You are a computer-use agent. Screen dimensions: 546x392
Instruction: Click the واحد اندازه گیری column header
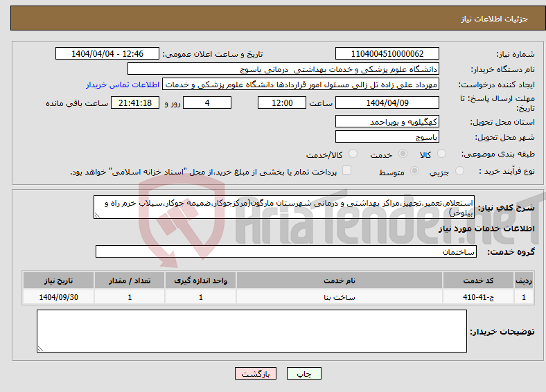pos(200,280)
